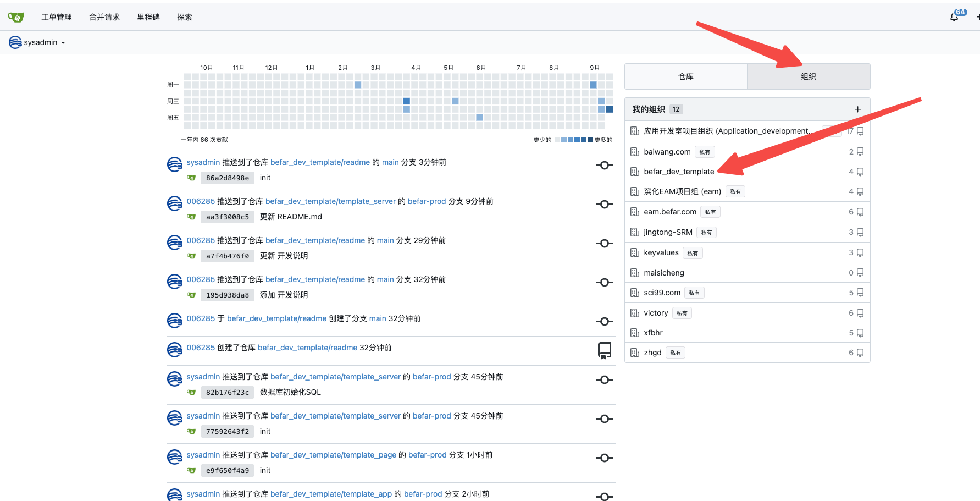Image resolution: width=980 pixels, height=501 pixels.
Task: Open 合并请求 in the top menu
Action: pos(104,17)
